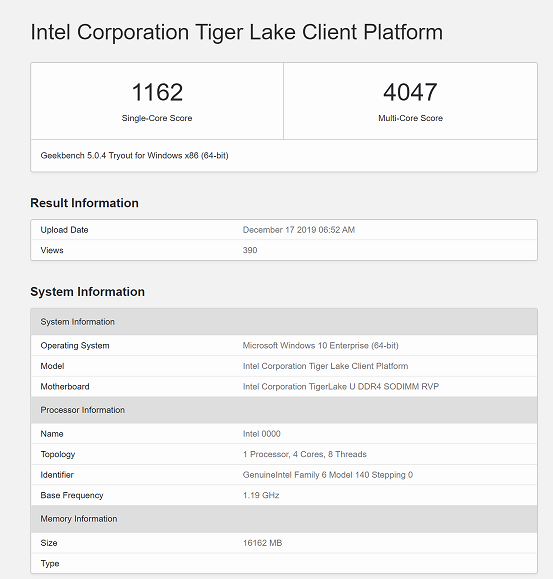Viewport: 553px width, 579px height.
Task: Select the upload date December 17 2019
Action: coord(299,230)
